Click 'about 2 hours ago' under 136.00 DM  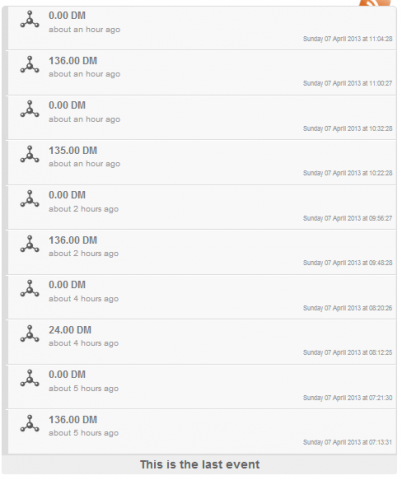pos(84,254)
